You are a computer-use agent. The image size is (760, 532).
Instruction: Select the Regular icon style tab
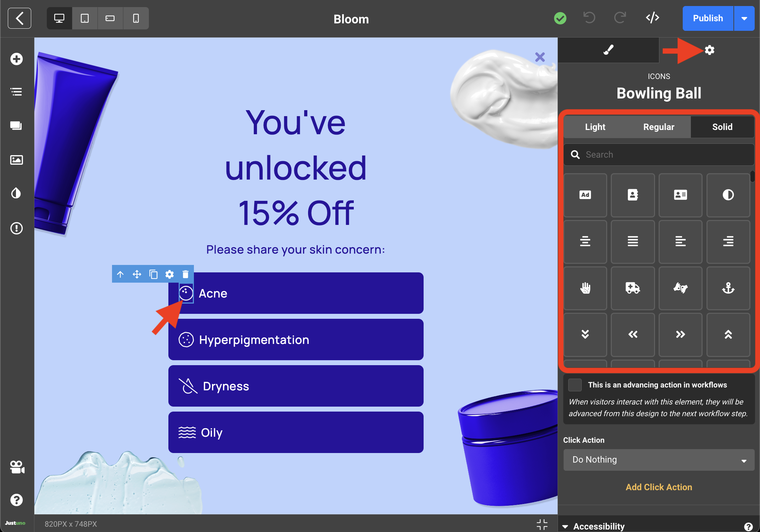coord(659,127)
